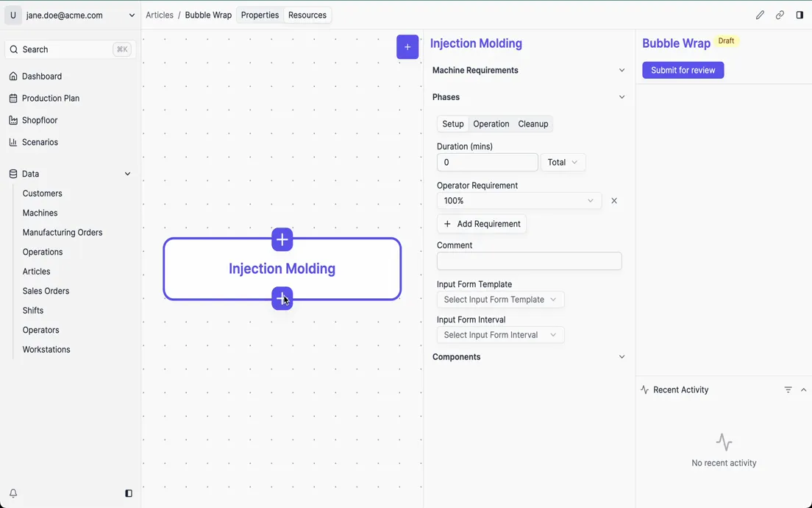
Task: Open the Select Input Form Template dropdown
Action: [500, 300]
